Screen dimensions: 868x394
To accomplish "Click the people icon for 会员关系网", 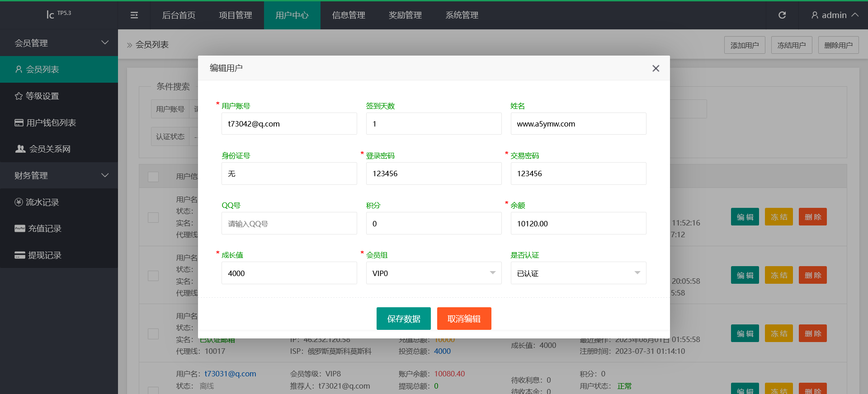I will tap(20, 149).
